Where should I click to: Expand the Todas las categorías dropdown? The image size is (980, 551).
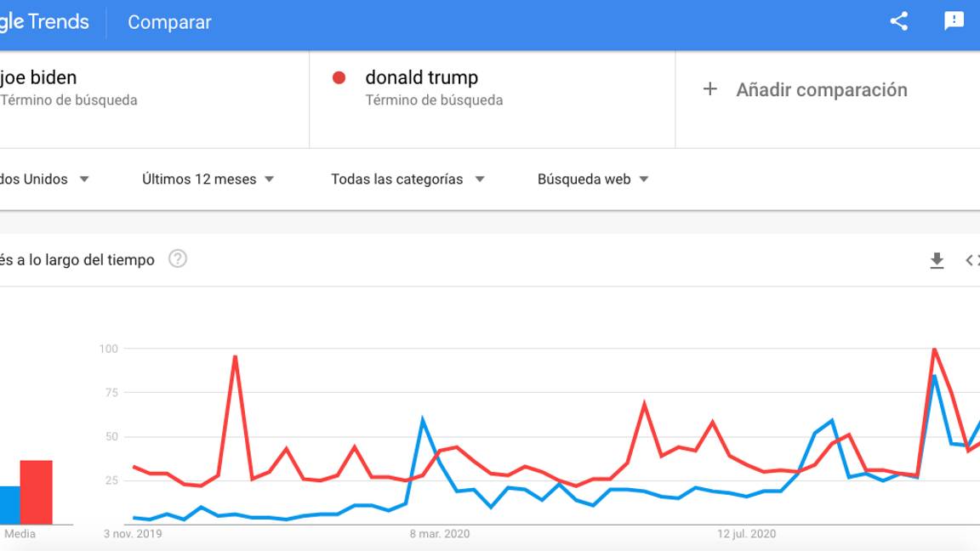[x=407, y=179]
